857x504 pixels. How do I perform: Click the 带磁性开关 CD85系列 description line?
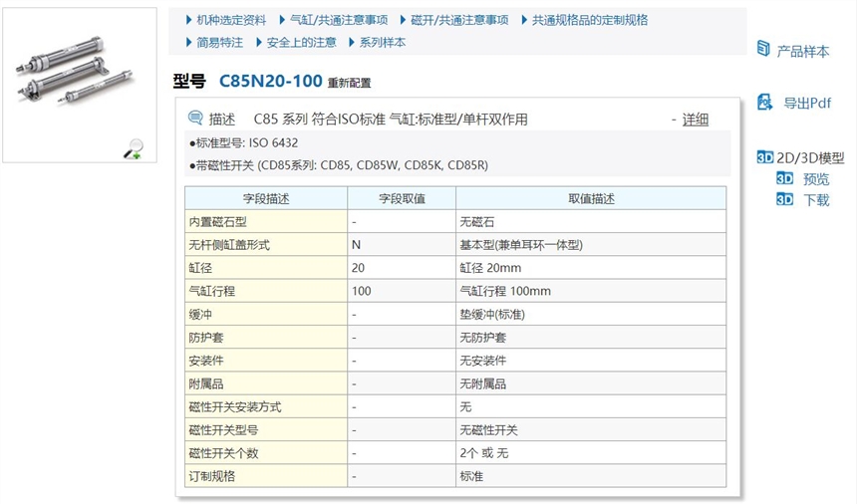pos(339,165)
